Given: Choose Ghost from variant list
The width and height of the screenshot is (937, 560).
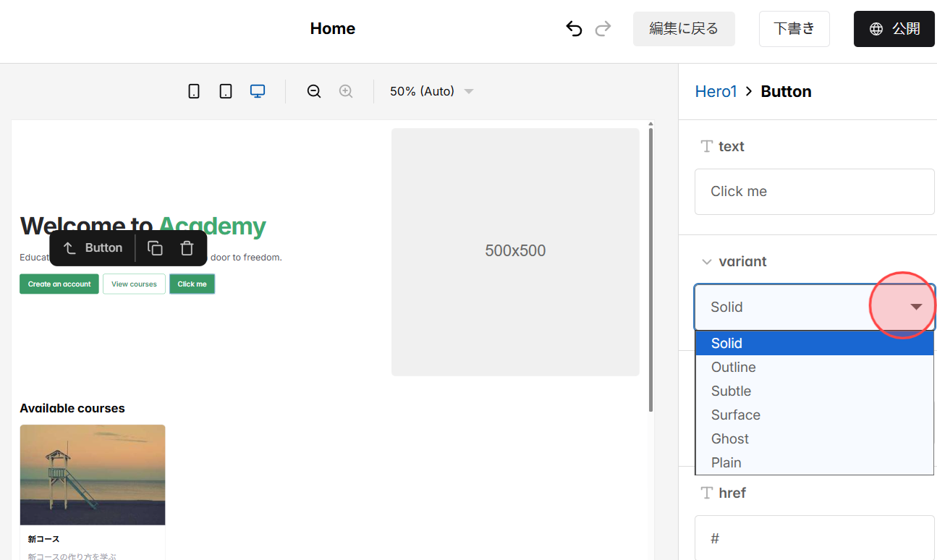Looking at the screenshot, I should coord(730,438).
